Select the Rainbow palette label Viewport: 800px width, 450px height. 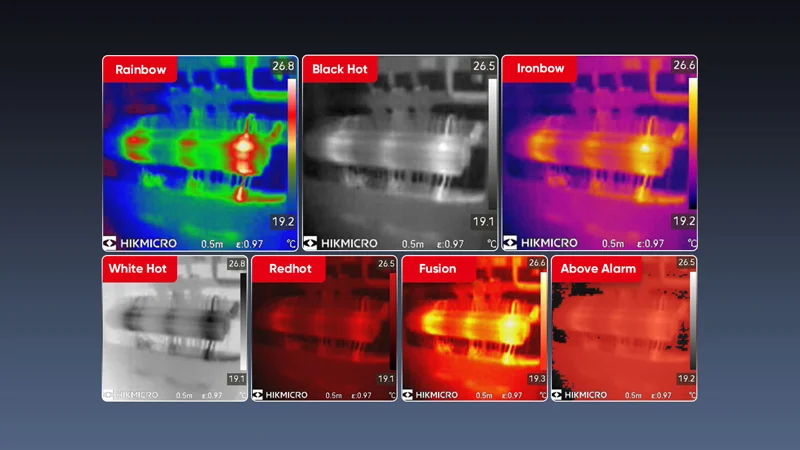coord(140,69)
